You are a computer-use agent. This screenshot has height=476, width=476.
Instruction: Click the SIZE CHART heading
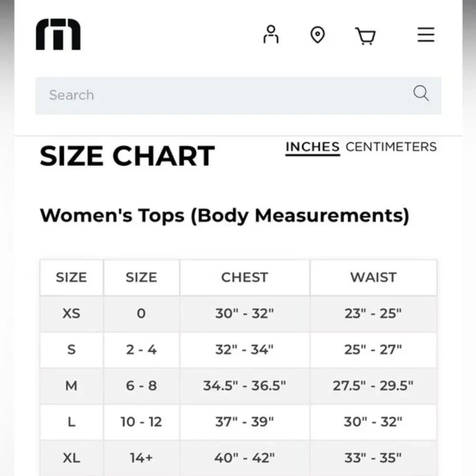pos(127,156)
